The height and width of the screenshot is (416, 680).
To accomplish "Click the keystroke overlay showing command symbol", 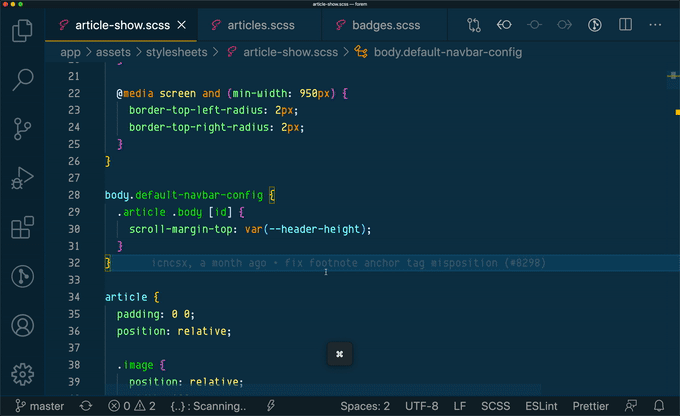I will pos(340,354).
